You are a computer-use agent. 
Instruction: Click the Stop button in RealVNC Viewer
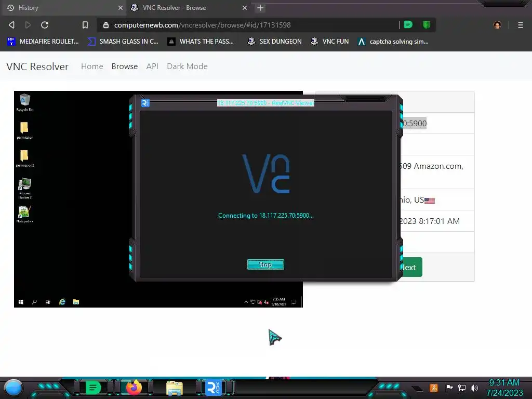pyautogui.click(x=265, y=264)
